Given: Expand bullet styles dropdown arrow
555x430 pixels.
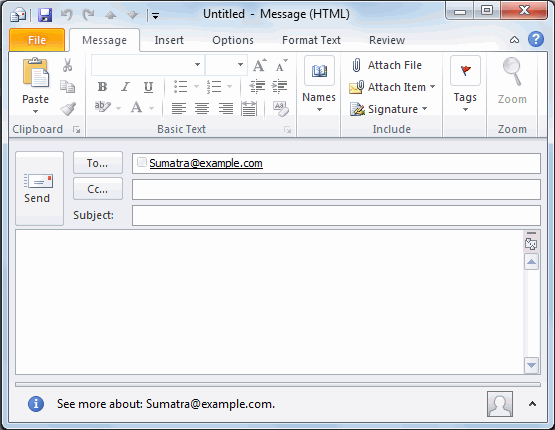Looking at the screenshot, I should [196, 86].
